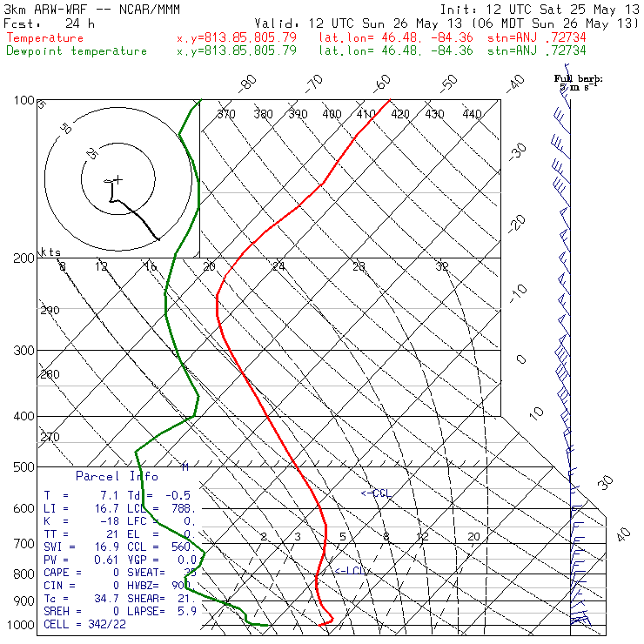This screenshot has height=644, width=644.
Task: Click the red 'stn=ANJ ,72734' station text
Action: (x=536, y=37)
